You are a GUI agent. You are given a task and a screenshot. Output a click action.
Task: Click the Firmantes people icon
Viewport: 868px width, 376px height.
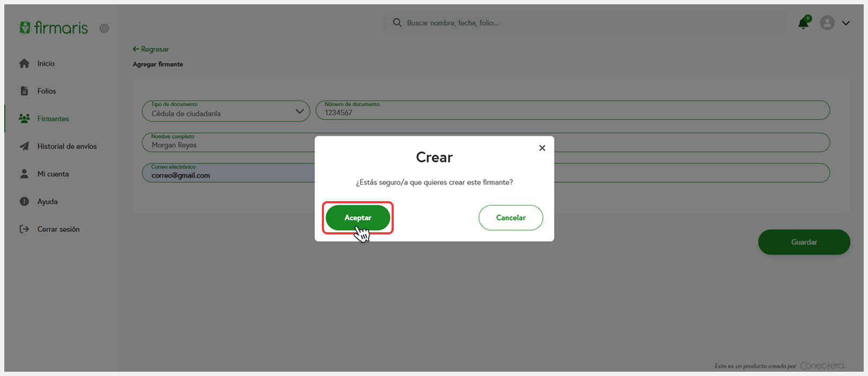[24, 119]
